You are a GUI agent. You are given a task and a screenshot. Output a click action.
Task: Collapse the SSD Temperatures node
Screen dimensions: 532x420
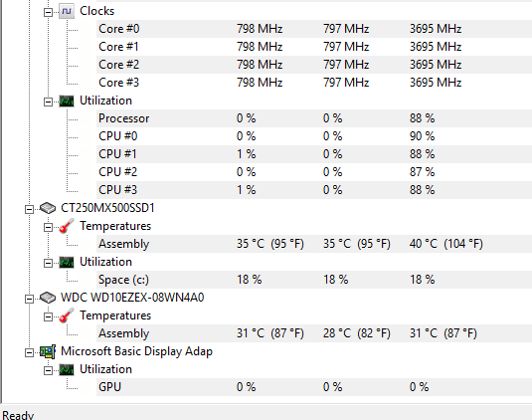[x=48, y=227]
